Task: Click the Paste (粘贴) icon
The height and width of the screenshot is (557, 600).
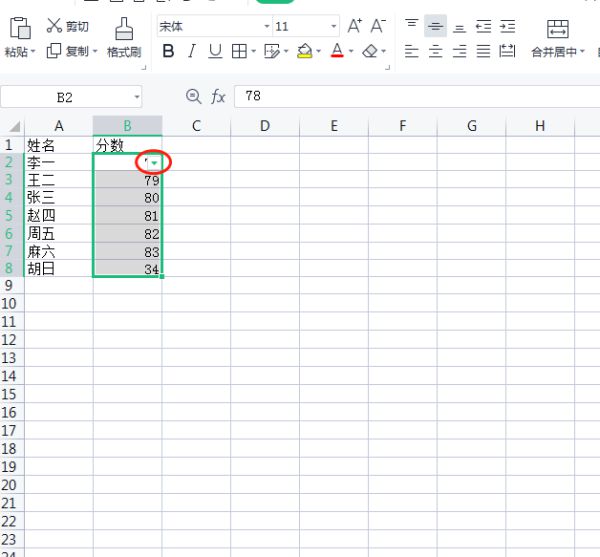Action: click(20, 28)
